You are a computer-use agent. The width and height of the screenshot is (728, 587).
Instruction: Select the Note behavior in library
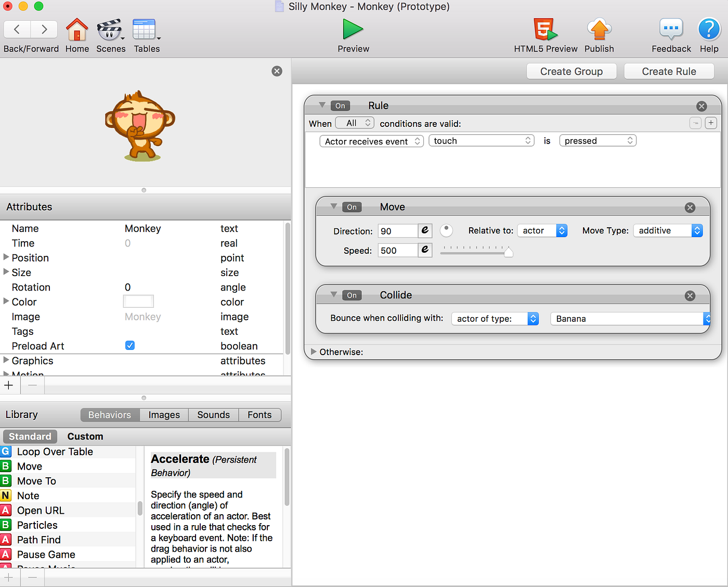[68, 496]
